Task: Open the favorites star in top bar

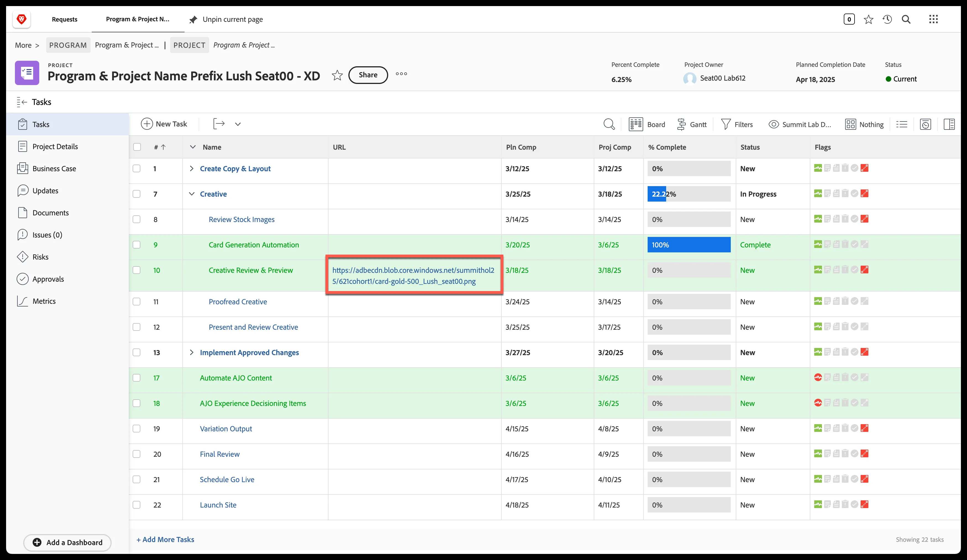Action: 868,19
